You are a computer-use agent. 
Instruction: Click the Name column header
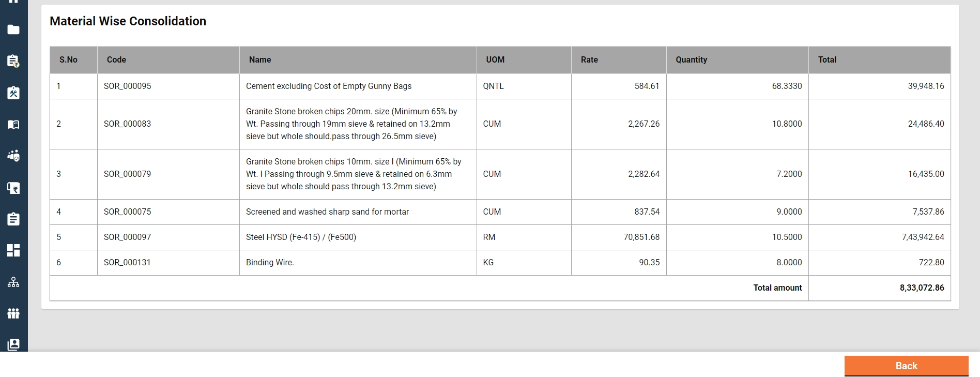(260, 60)
